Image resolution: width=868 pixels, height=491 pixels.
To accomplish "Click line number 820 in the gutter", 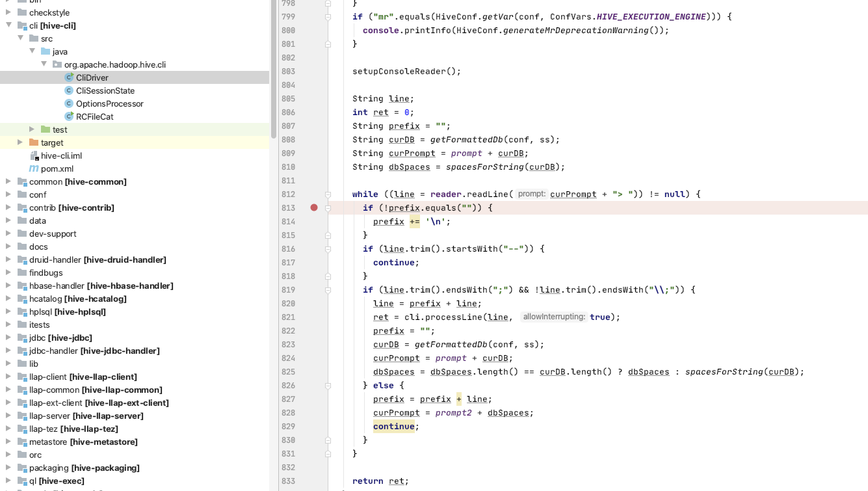I will [288, 303].
